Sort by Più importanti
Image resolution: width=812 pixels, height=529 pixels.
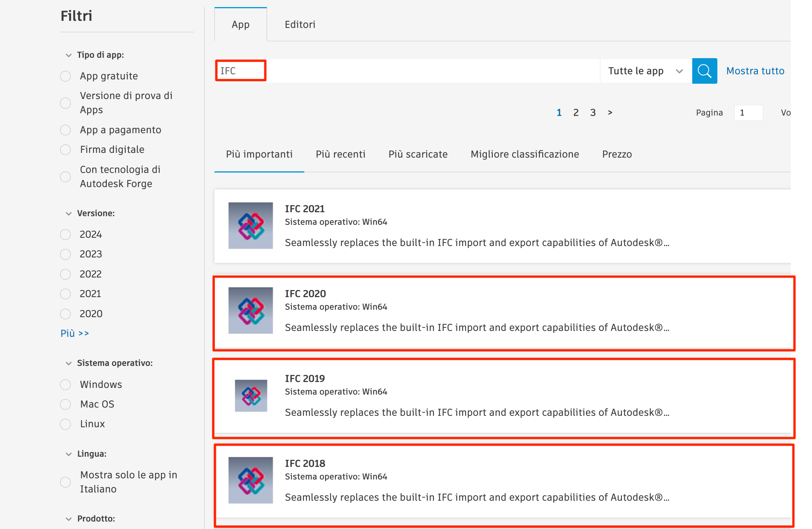(259, 154)
